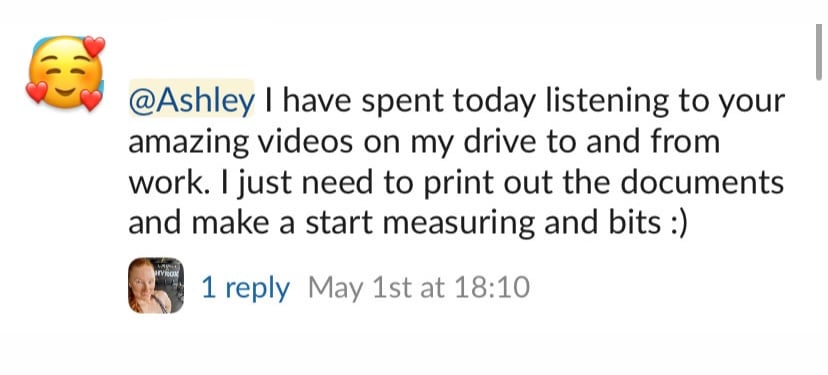Click the word "documents" in the message

(702, 183)
